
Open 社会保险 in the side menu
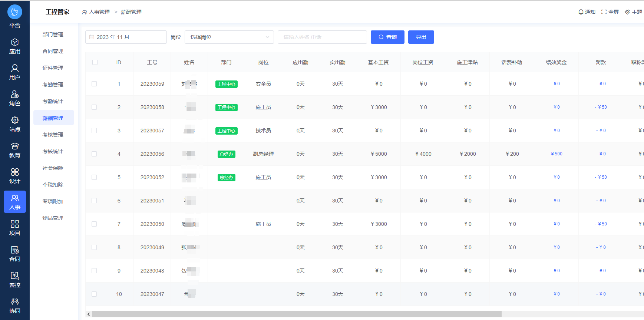pos(53,168)
